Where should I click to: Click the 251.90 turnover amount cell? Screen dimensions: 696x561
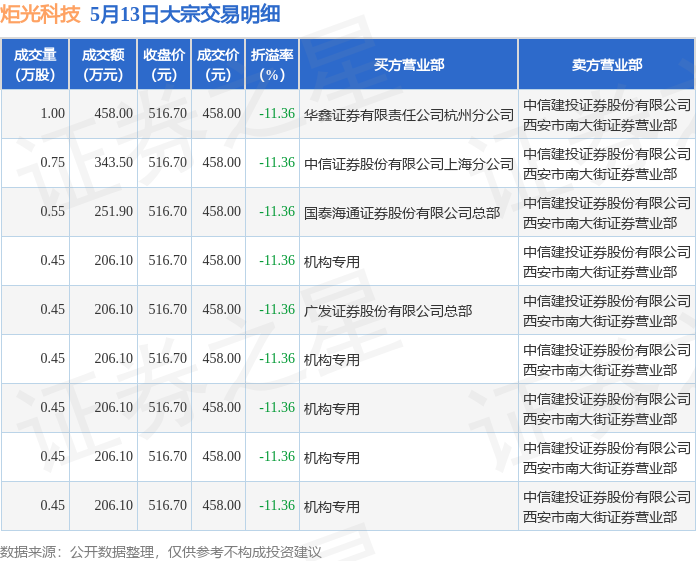[114, 211]
